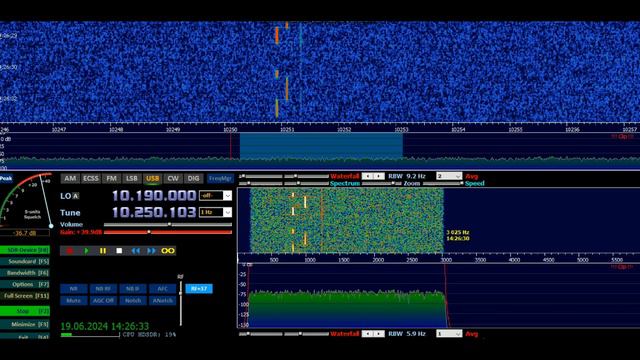Click upper Waterfall right arrow stepper

(379, 176)
